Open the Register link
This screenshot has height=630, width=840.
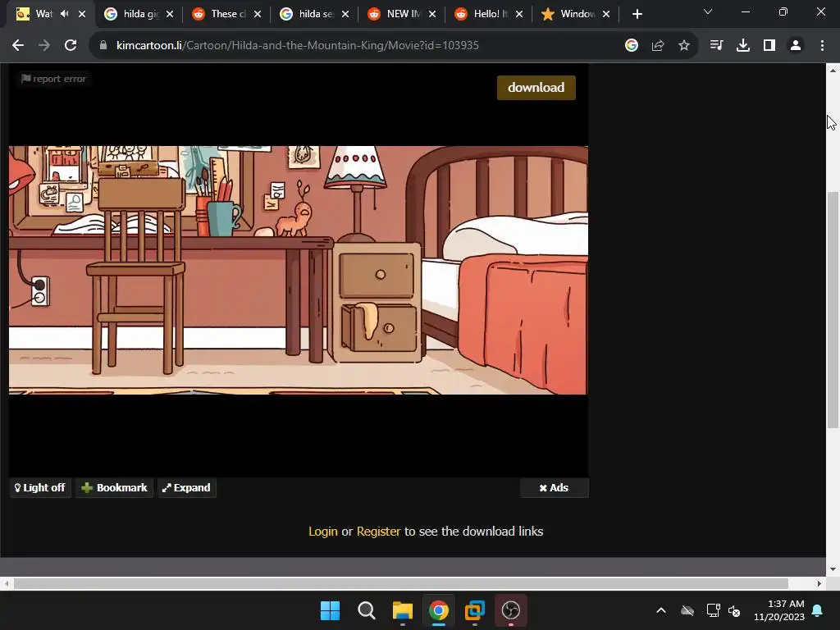click(x=378, y=531)
